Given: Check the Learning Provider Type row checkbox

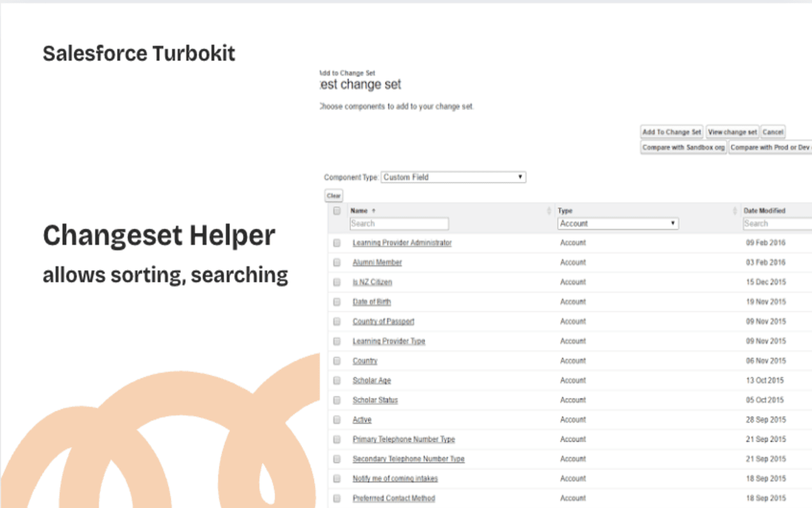Looking at the screenshot, I should [x=337, y=342].
